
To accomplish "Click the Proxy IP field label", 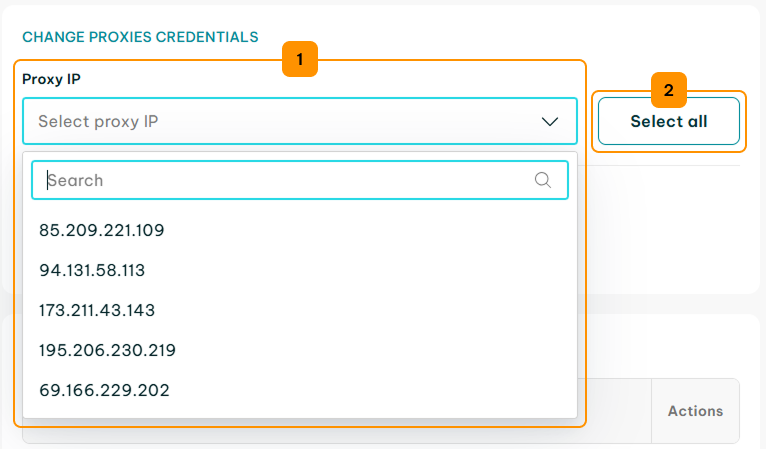I will [x=51, y=79].
